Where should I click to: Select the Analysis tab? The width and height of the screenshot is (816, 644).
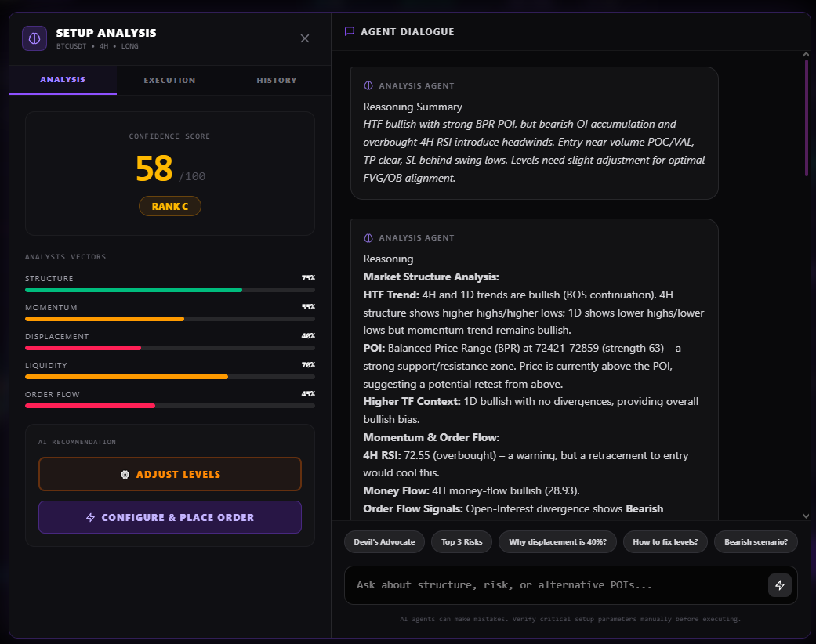pos(63,80)
